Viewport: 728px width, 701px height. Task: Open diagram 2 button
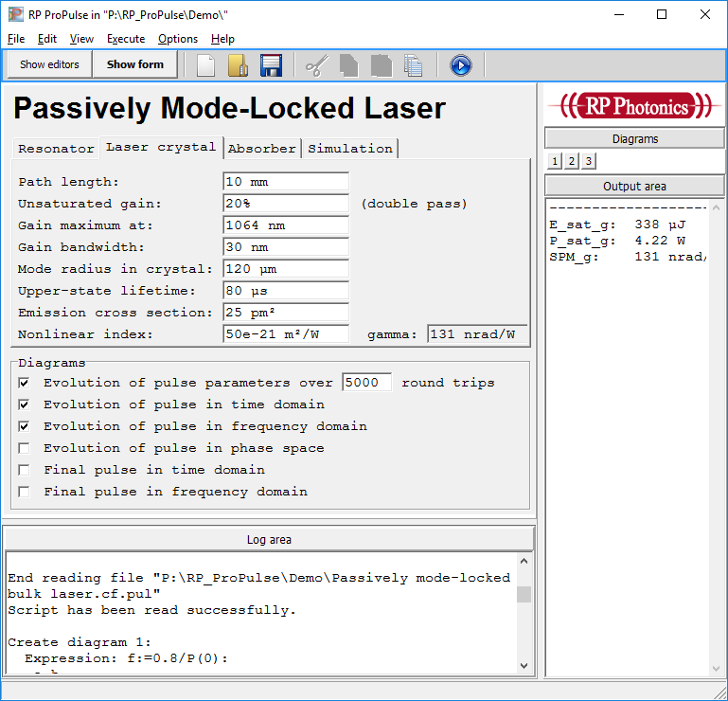pyautogui.click(x=572, y=161)
